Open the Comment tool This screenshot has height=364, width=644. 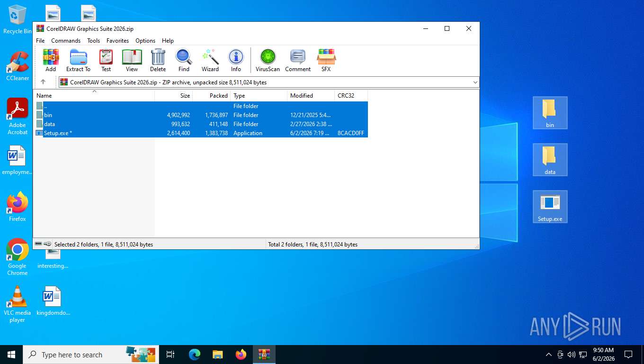[298, 60]
